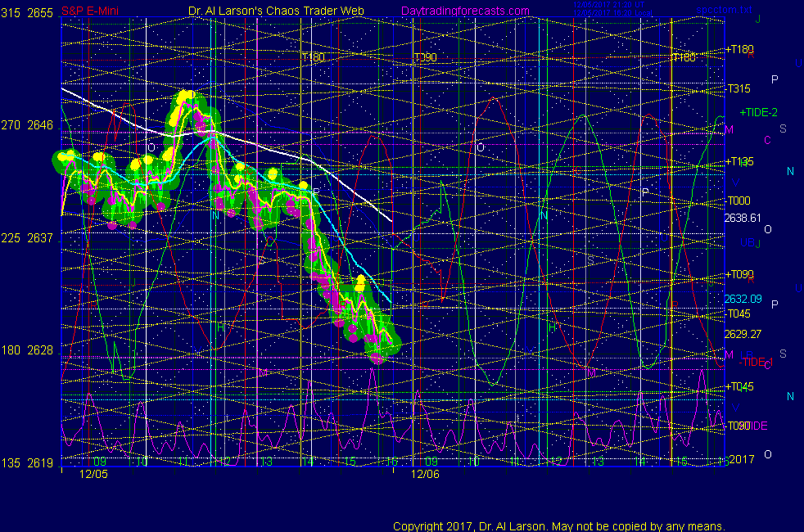Click the cyan "2632.09" price value
Viewport: 804px width, 532px height.
pyautogui.click(x=743, y=299)
